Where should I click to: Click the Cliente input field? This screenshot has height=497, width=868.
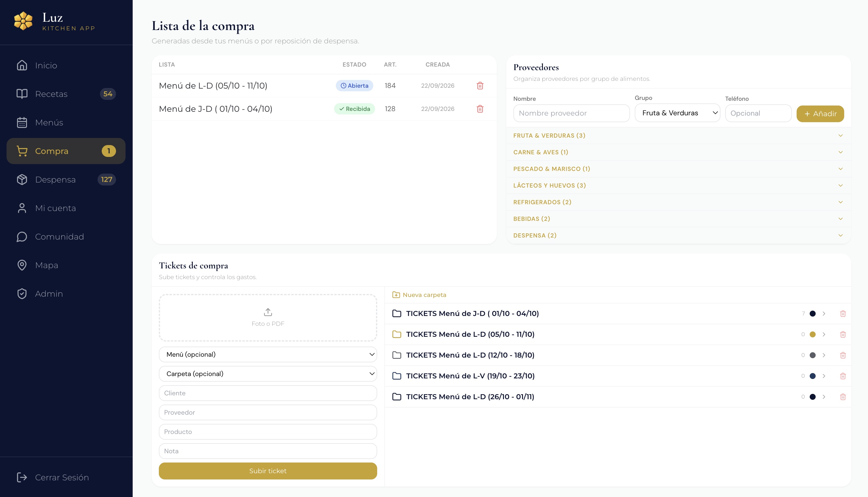tap(268, 393)
